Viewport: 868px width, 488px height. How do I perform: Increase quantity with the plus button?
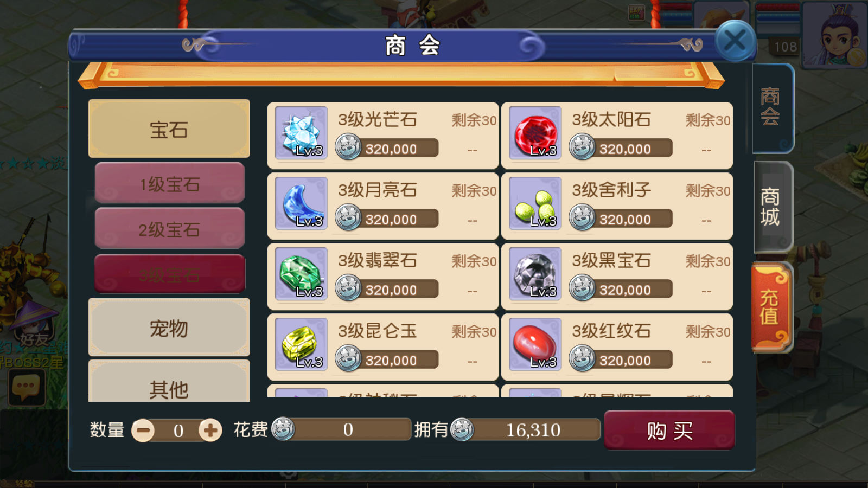[210, 431]
